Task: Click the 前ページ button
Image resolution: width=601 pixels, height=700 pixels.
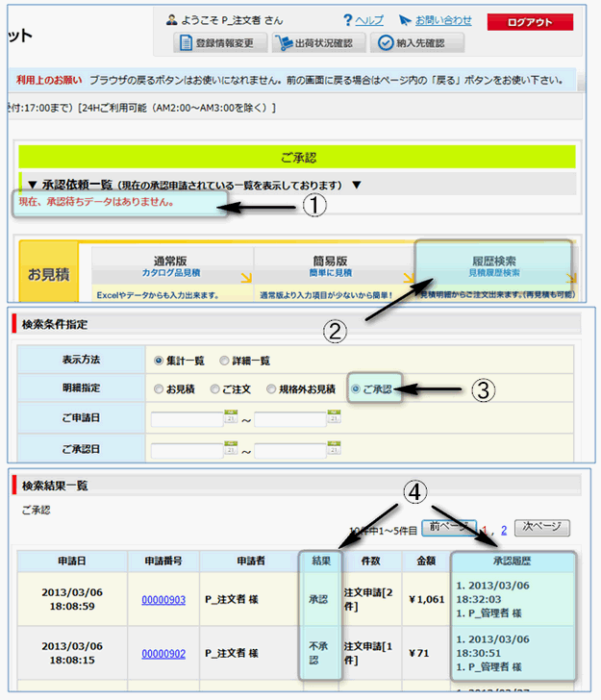Action: [449, 528]
